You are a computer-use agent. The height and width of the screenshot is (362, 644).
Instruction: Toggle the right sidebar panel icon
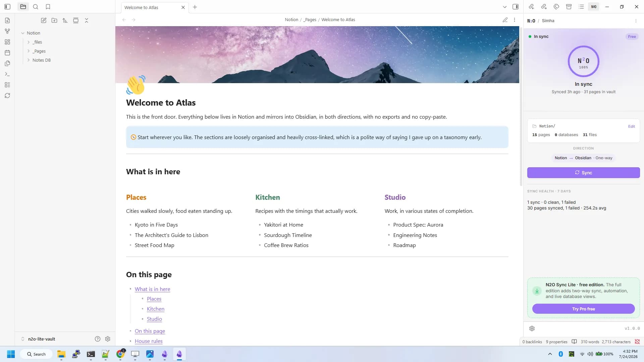click(516, 7)
